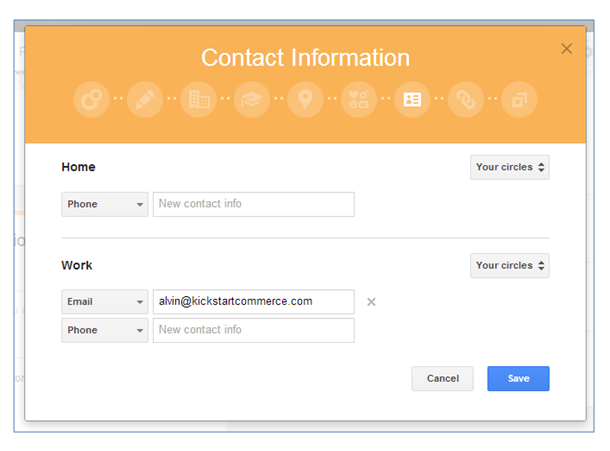610x451 pixels.
Task: Select the contact card step icon
Action: coord(412,100)
